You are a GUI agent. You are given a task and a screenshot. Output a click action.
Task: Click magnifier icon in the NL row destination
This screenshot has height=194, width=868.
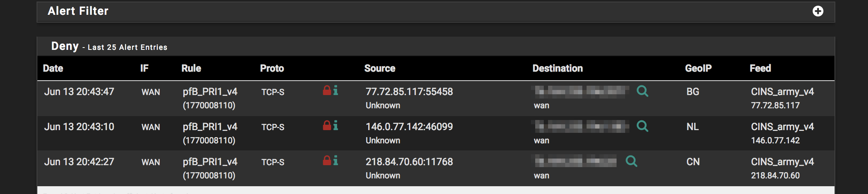coord(642,126)
